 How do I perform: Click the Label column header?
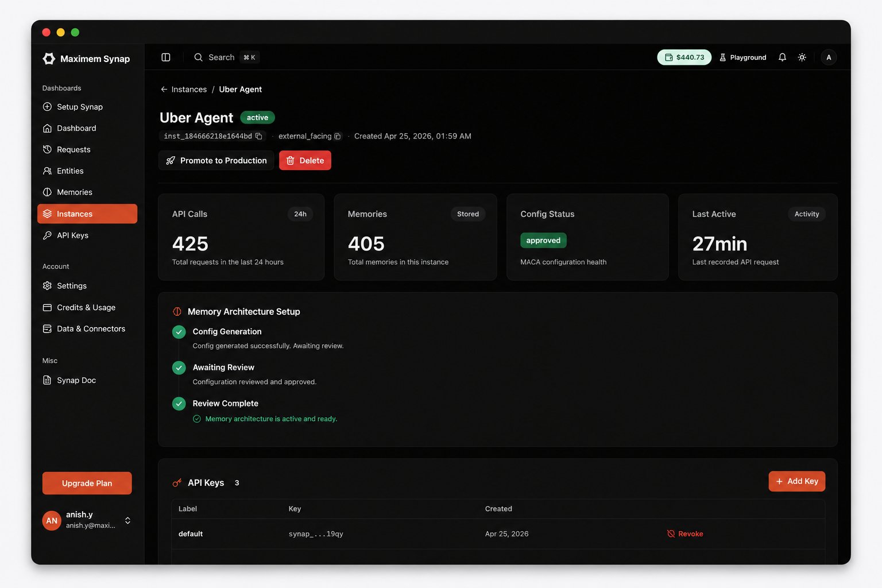pos(187,509)
